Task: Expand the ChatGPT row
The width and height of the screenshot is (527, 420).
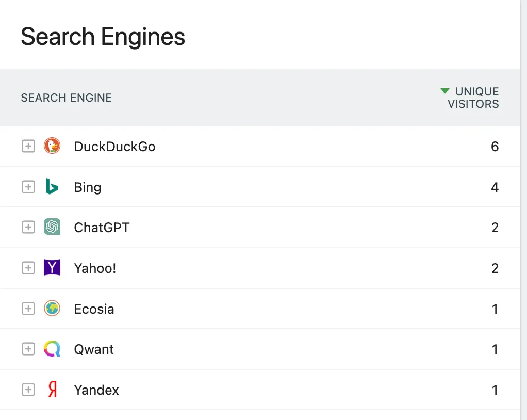Action: tap(28, 227)
